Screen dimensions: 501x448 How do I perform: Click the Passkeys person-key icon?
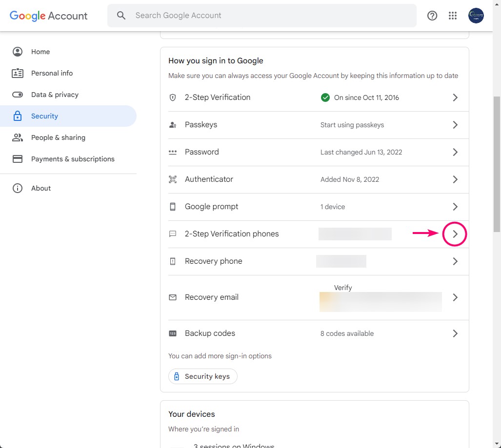pyautogui.click(x=173, y=125)
